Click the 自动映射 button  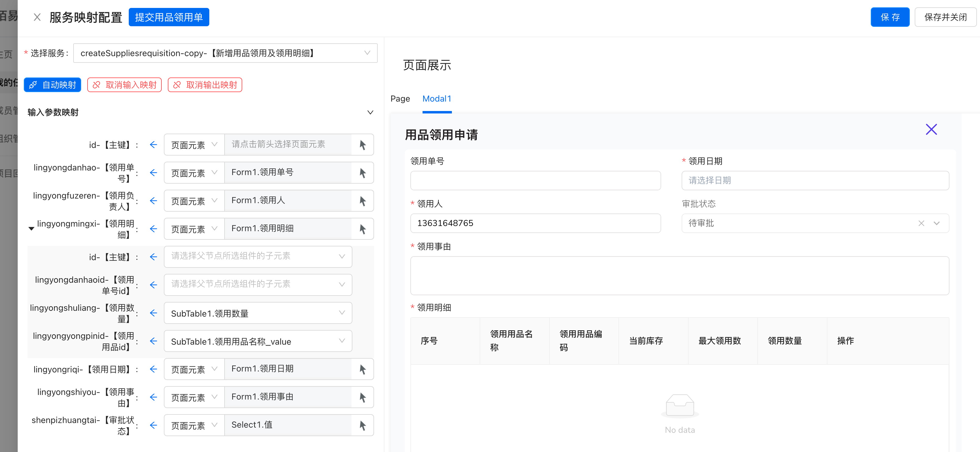point(52,85)
